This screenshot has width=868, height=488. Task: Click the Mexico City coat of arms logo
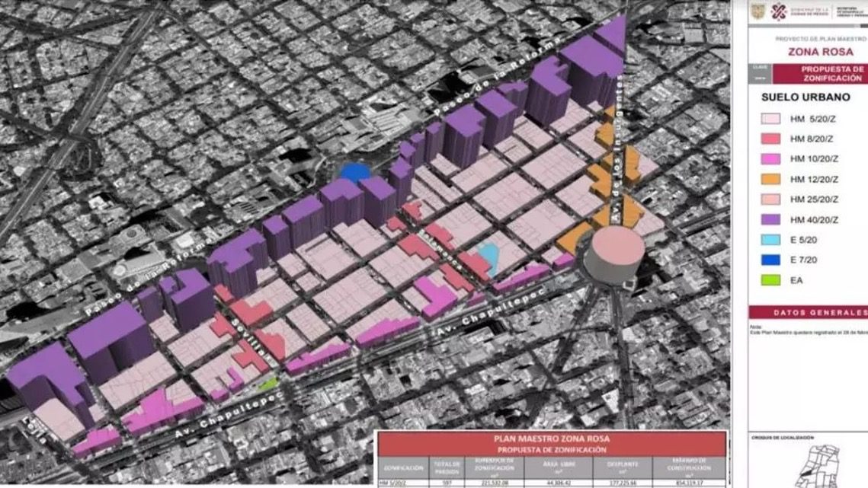pos(757,11)
